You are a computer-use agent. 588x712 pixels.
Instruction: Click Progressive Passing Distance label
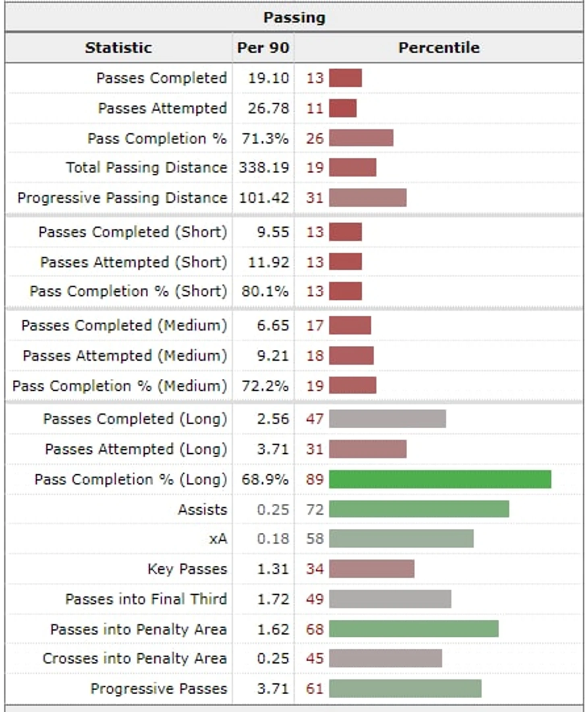click(x=122, y=198)
